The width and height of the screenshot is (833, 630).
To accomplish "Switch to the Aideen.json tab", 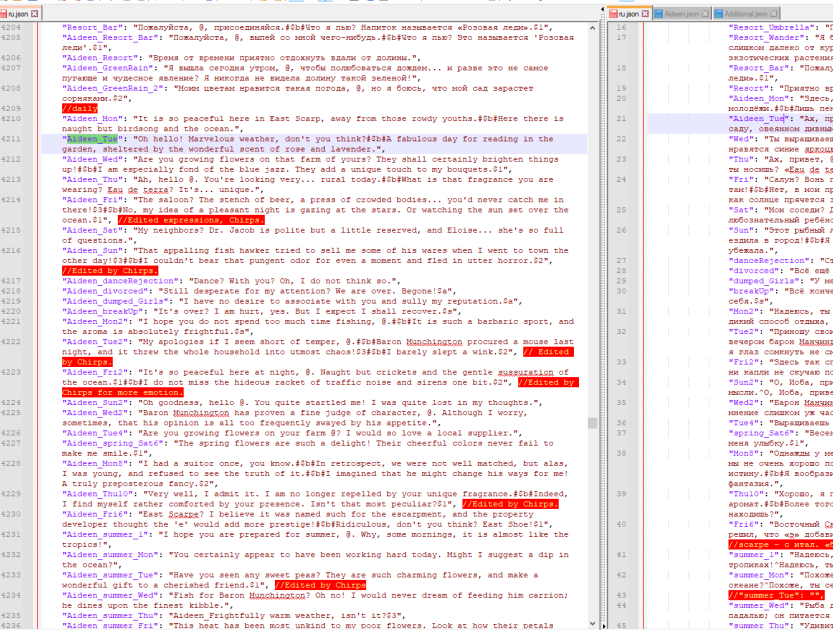I will pyautogui.click(x=682, y=14).
